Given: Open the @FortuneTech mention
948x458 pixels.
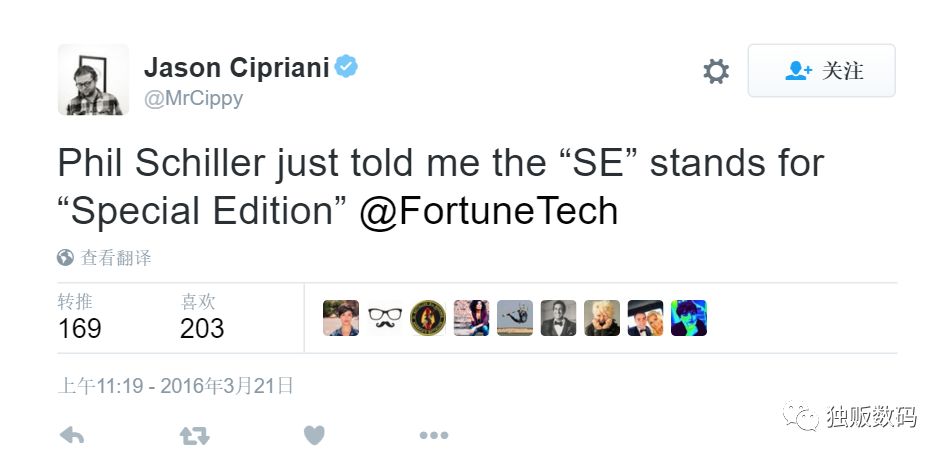Looking at the screenshot, I should coord(488,211).
